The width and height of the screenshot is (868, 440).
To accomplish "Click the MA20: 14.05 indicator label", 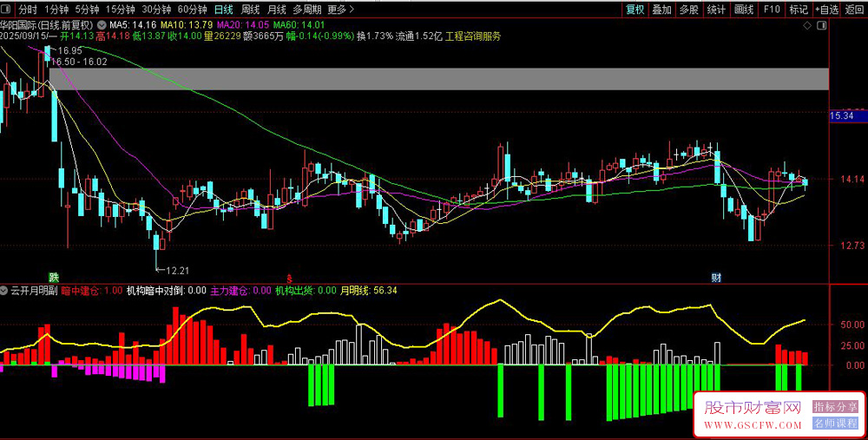I will [x=243, y=25].
